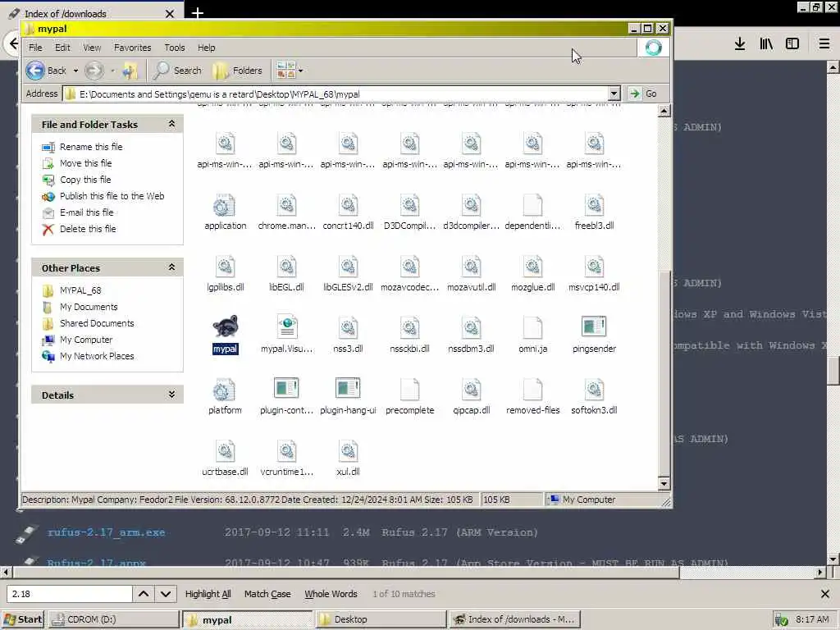Click the file list scrollbar up arrow
Screen dimensions: 840x630
point(664,112)
